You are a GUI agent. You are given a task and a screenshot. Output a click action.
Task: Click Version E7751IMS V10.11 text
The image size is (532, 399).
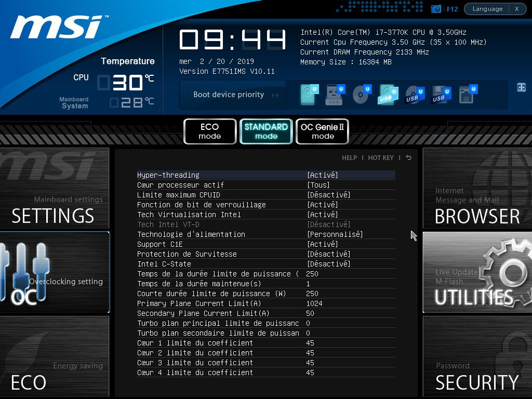(x=227, y=71)
